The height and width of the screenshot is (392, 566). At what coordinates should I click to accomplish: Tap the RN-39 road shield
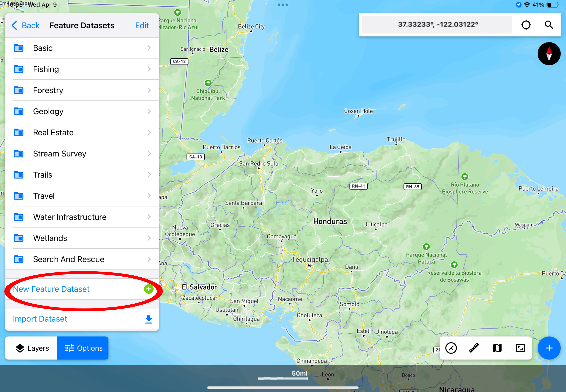413,187
